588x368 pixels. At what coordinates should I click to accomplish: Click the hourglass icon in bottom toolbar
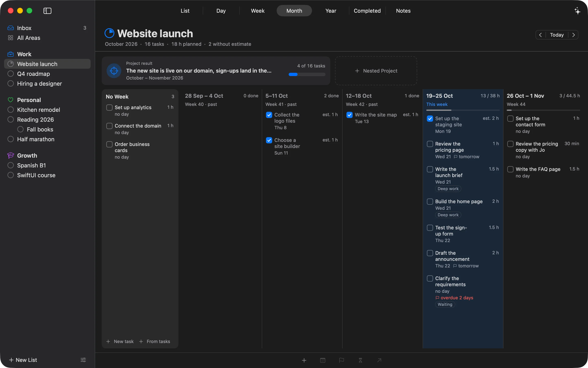click(x=360, y=360)
